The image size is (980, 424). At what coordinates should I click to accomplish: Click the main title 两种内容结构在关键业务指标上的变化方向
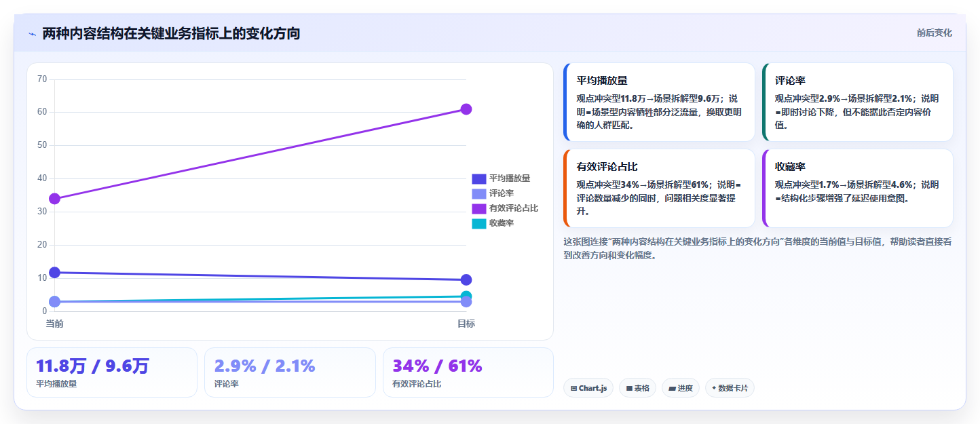[x=171, y=34]
